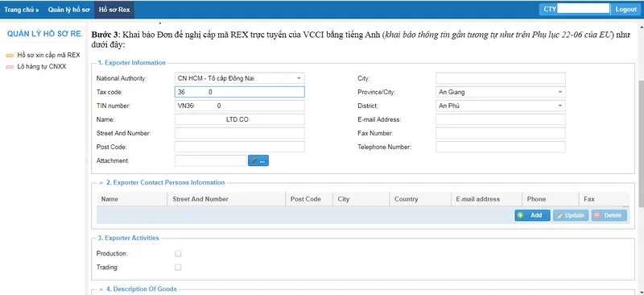Enable the Production checkbox
Screen dimensions: 644x295
point(178,253)
